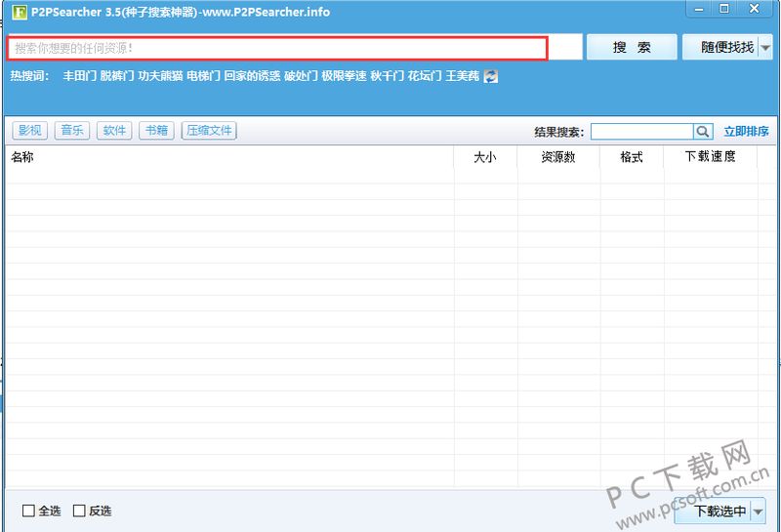Screen dimensions: 781x532
Task: Minimize the P2PSearcher window
Action: [699, 9]
